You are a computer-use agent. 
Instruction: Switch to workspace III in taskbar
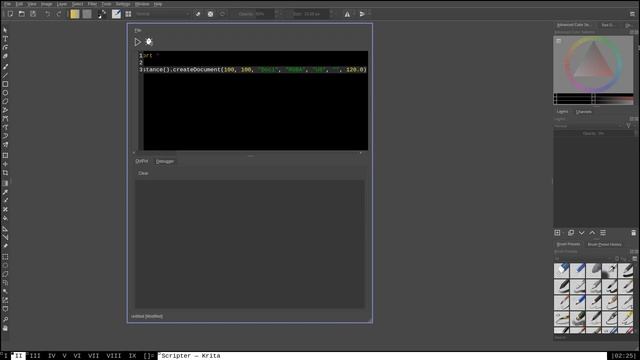tap(35, 356)
